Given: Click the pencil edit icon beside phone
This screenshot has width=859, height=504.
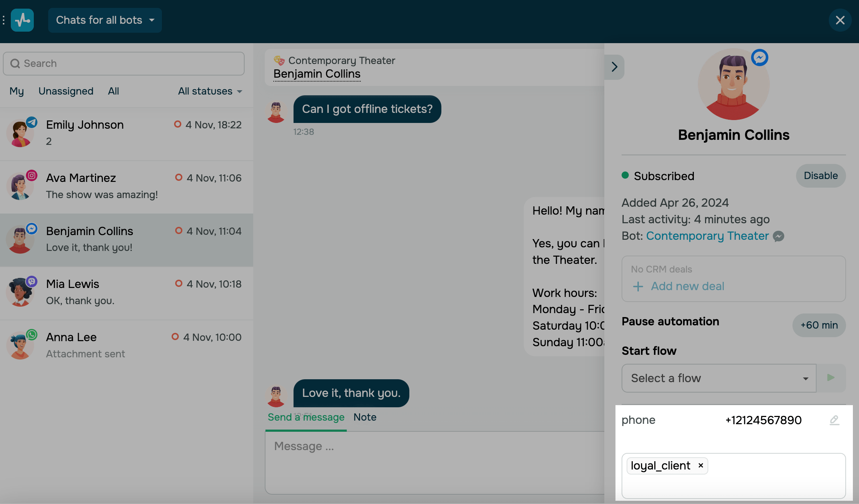Looking at the screenshot, I should (834, 420).
